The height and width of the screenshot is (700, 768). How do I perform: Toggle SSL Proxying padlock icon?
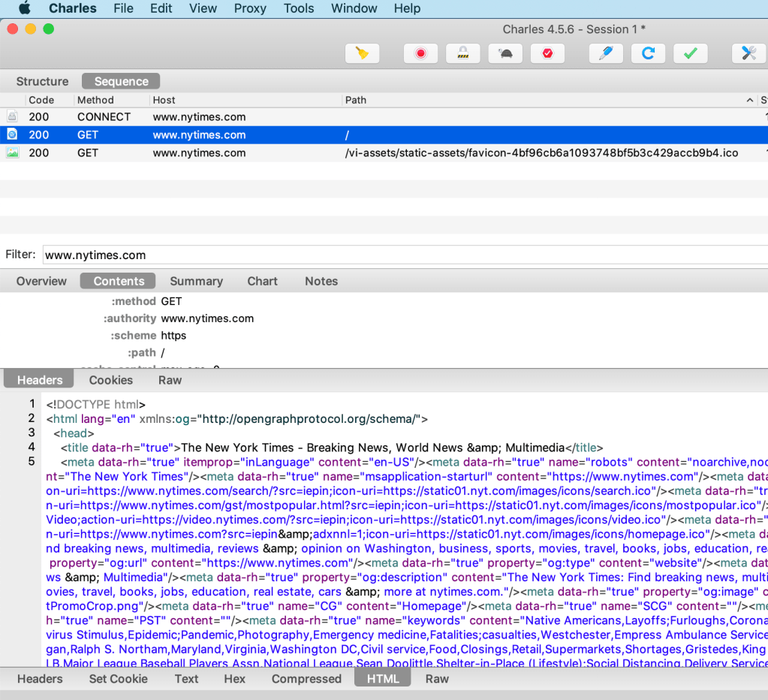point(462,53)
